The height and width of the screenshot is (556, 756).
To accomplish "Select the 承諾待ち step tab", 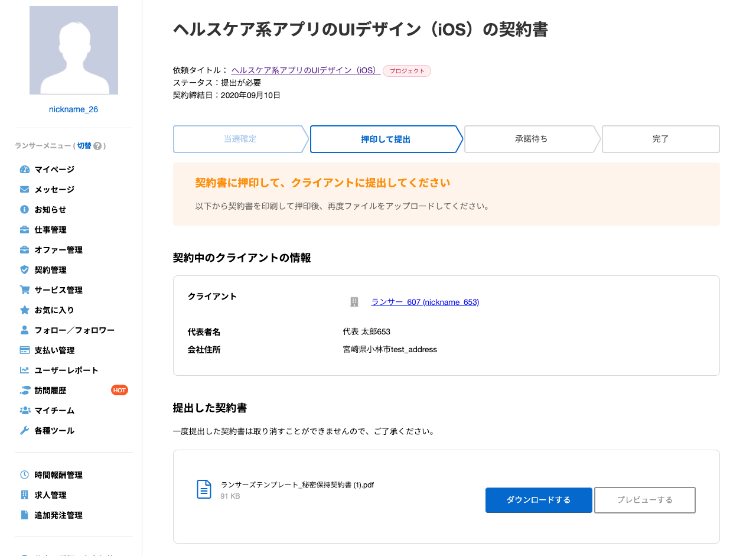I will pyautogui.click(x=532, y=139).
